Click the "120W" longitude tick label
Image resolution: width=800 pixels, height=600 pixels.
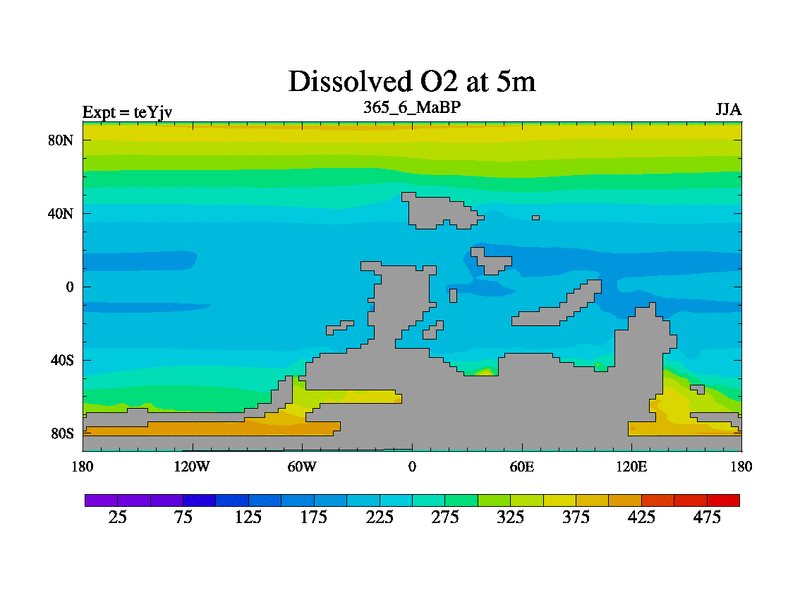point(192,466)
